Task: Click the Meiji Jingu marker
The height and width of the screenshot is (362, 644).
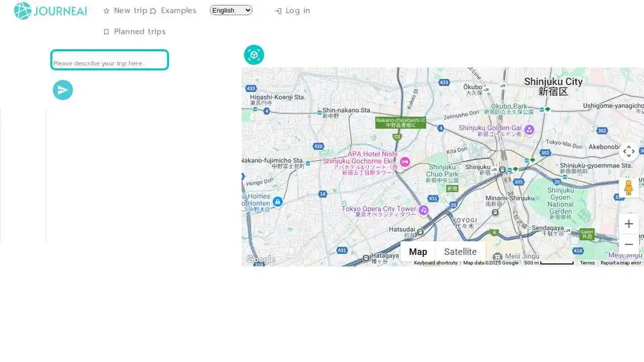Action: (x=497, y=257)
